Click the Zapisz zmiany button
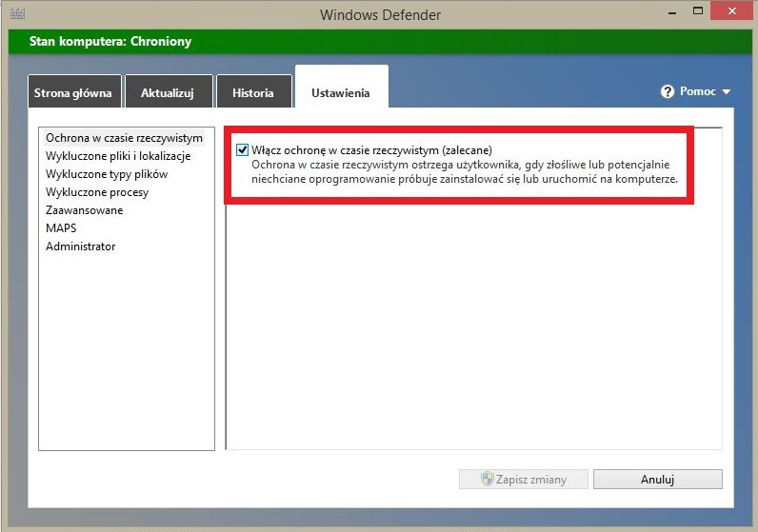Screen dimensions: 758x532 click(x=524, y=480)
